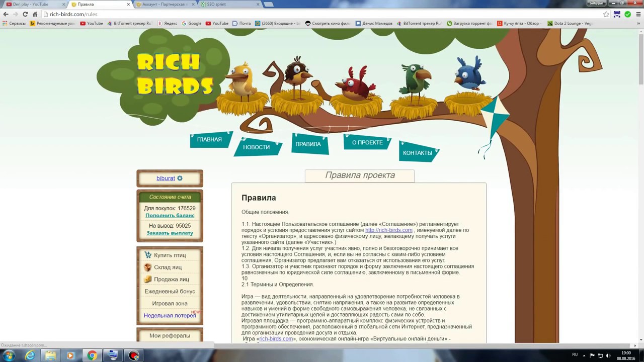
Task: Click the Пополнить баланс link
Action: [x=170, y=216]
